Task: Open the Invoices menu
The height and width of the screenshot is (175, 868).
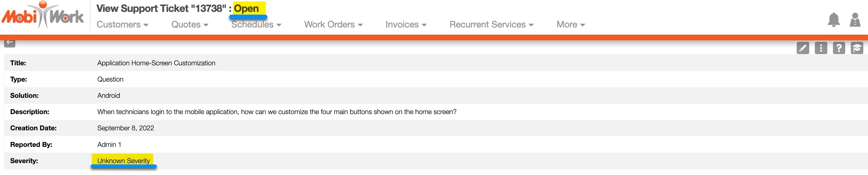Action: point(406,25)
